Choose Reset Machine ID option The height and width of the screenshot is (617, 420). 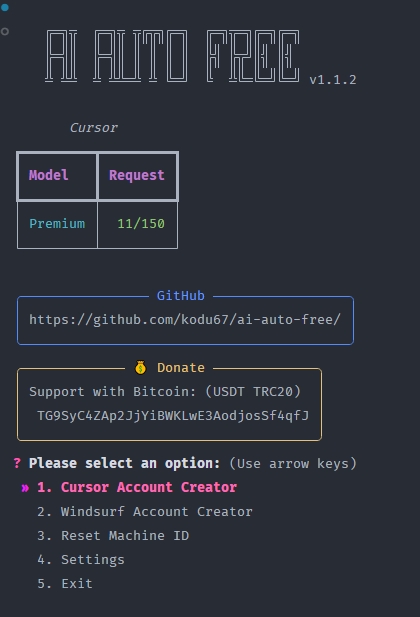click(x=113, y=536)
